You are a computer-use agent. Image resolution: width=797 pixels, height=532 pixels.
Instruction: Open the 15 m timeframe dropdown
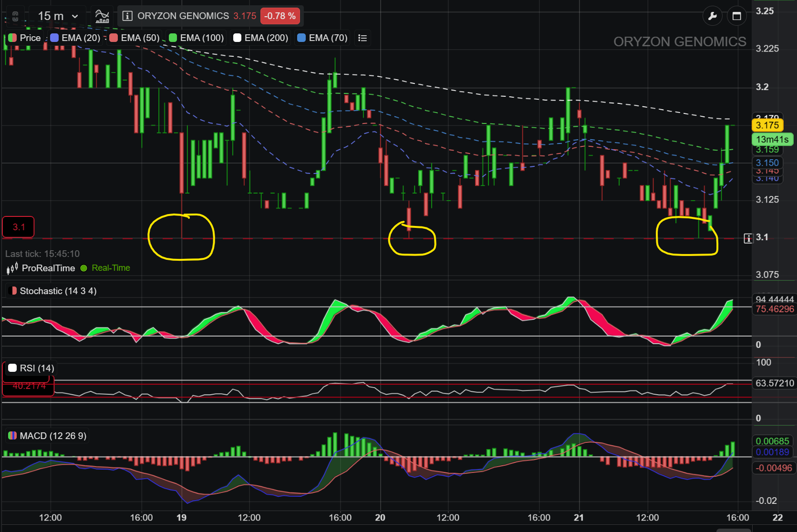click(x=58, y=16)
